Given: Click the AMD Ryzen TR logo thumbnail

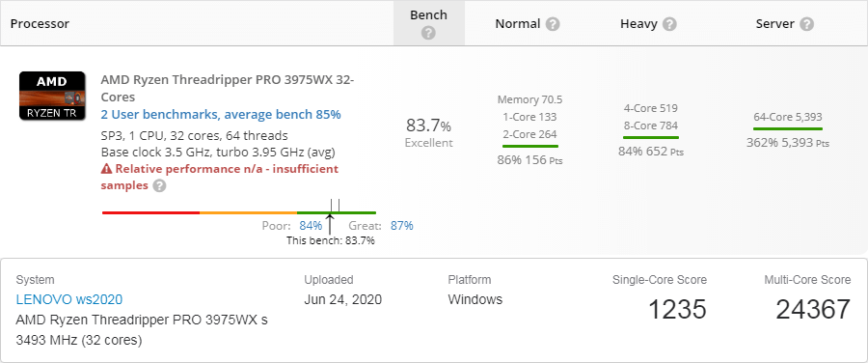Looking at the screenshot, I should [52, 96].
